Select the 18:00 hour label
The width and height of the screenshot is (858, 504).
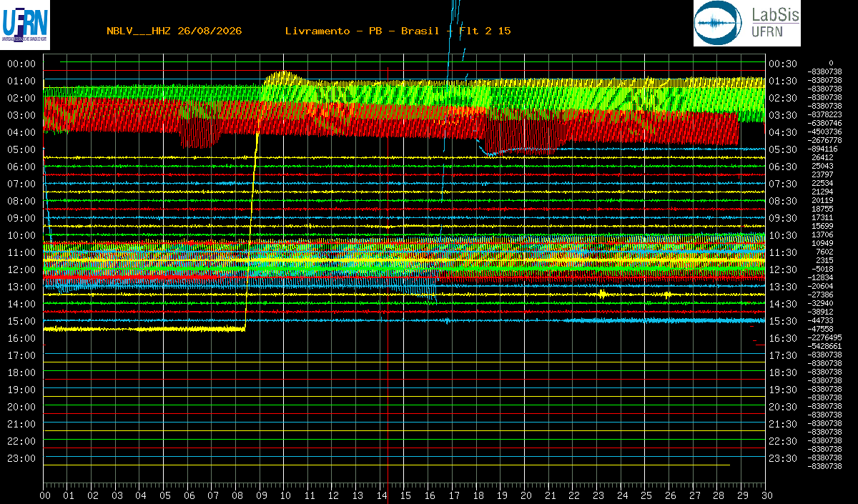21,372
